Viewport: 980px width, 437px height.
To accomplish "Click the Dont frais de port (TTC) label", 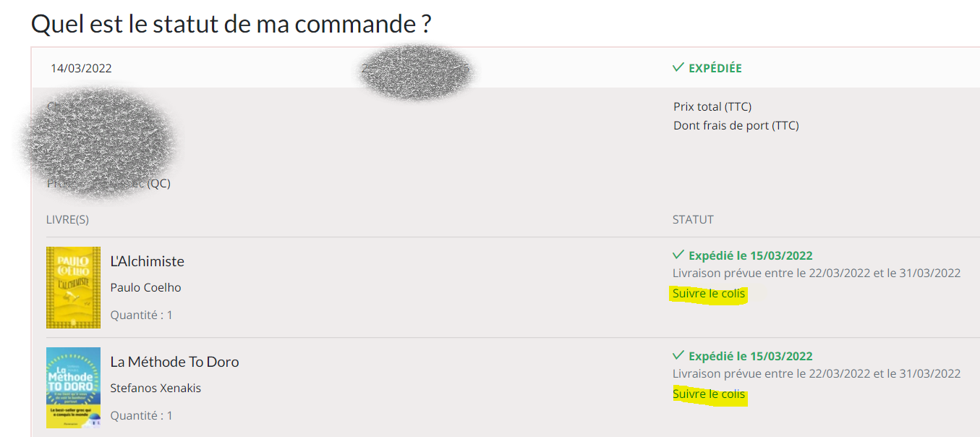I will [736, 125].
